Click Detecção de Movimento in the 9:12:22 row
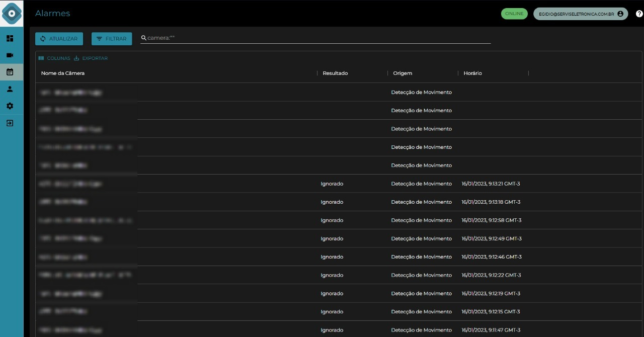Image resolution: width=644 pixels, height=337 pixels. (x=422, y=275)
